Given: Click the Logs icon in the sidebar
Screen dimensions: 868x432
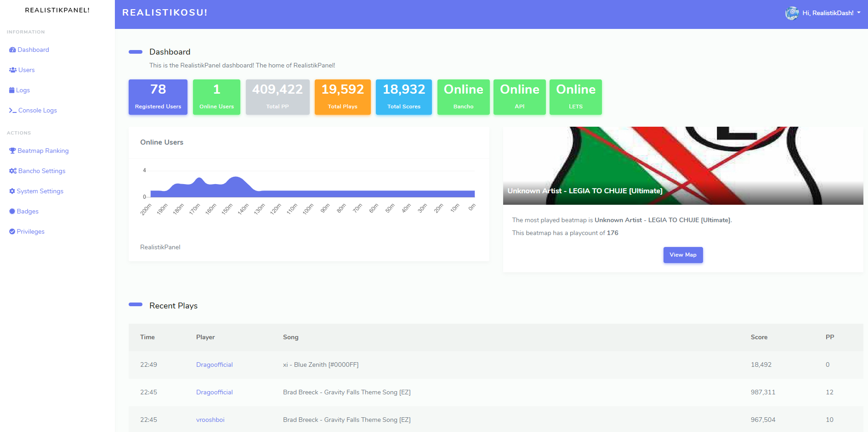Looking at the screenshot, I should pos(11,90).
